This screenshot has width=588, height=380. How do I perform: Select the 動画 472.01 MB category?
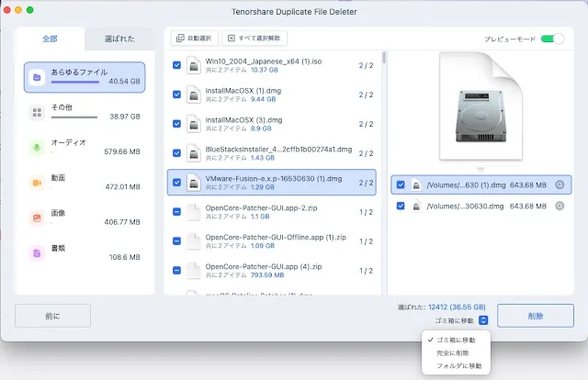85,183
